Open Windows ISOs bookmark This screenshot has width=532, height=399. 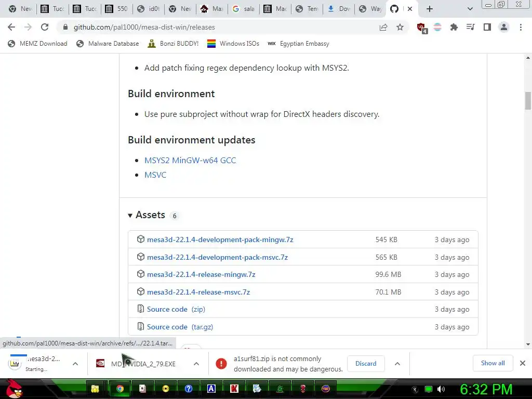click(x=233, y=44)
